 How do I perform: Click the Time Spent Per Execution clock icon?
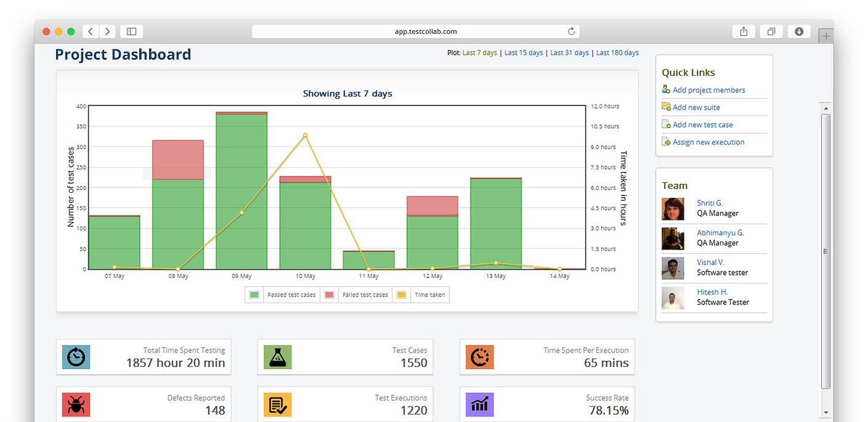(x=480, y=357)
